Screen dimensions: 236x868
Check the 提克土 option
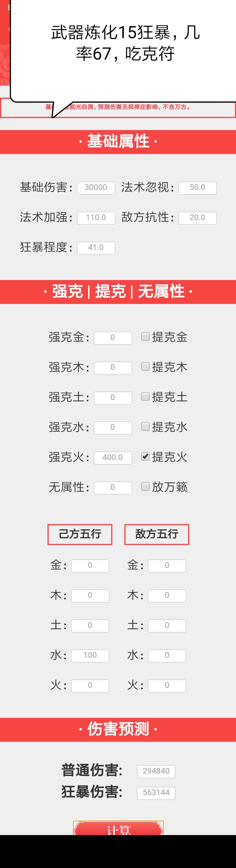[x=145, y=396]
